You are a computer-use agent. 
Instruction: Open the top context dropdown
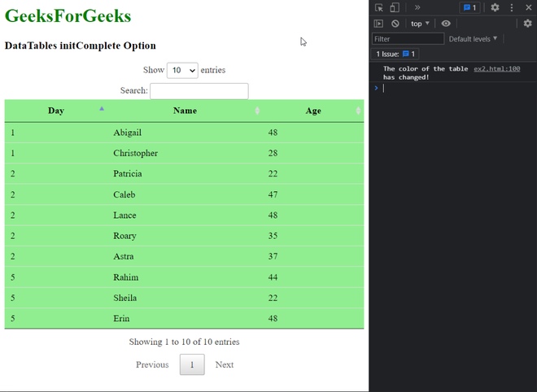tap(420, 24)
